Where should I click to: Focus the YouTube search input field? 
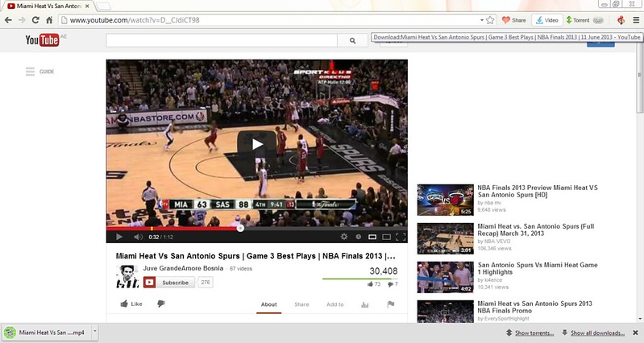click(x=222, y=40)
